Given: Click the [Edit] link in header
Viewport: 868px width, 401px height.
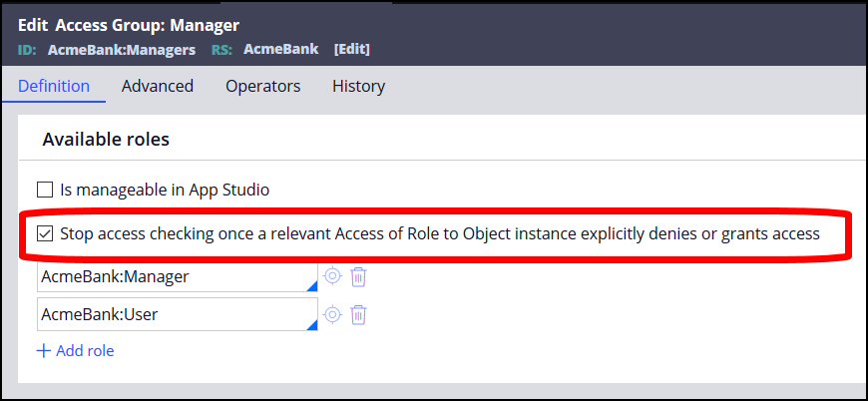Looking at the screenshot, I should pyautogui.click(x=351, y=48).
